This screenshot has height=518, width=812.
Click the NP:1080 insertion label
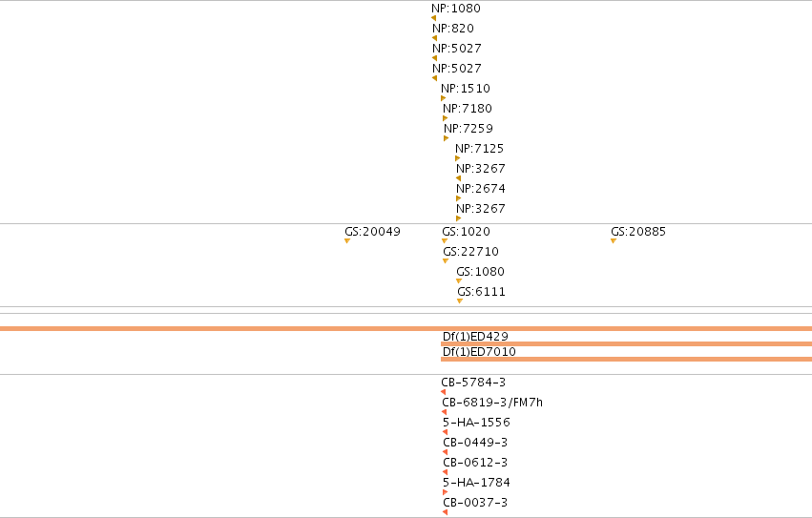(x=456, y=9)
